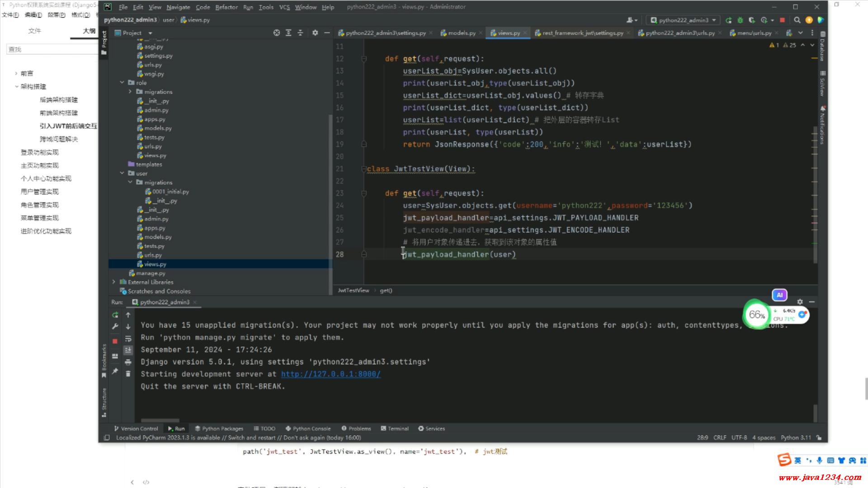Open the dropdown arrow next to Profile icon
This screenshot has height=488, width=868.
[x=772, y=20]
